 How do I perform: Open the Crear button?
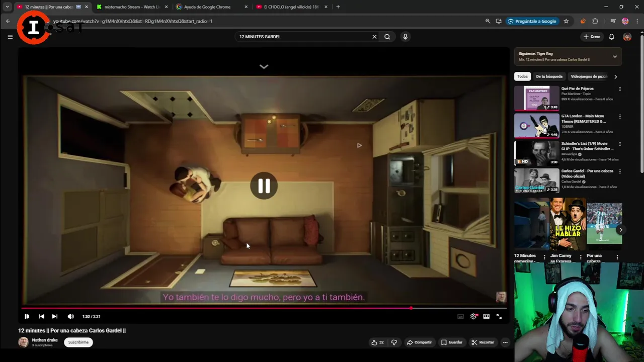pyautogui.click(x=592, y=37)
